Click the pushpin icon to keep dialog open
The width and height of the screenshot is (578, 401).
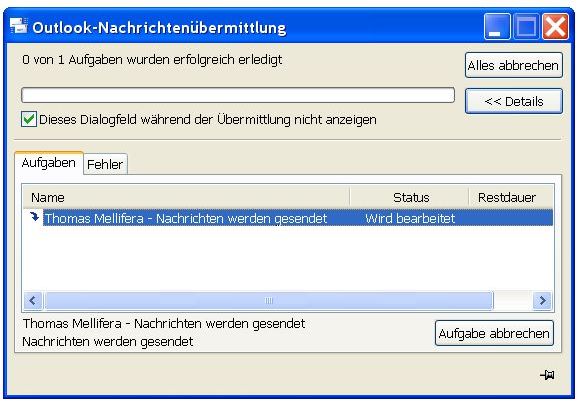pyautogui.click(x=547, y=375)
